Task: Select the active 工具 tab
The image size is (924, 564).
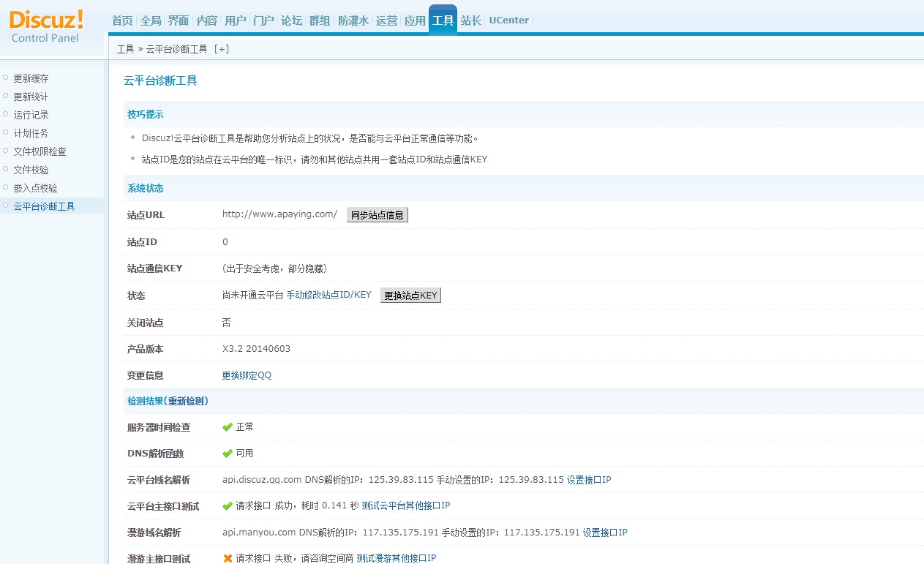Action: click(443, 20)
